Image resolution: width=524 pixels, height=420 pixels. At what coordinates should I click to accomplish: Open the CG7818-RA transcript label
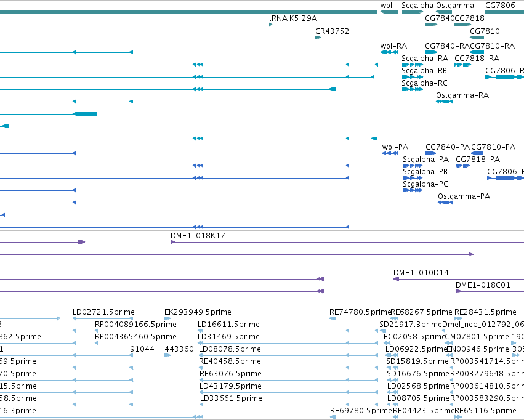click(477, 59)
